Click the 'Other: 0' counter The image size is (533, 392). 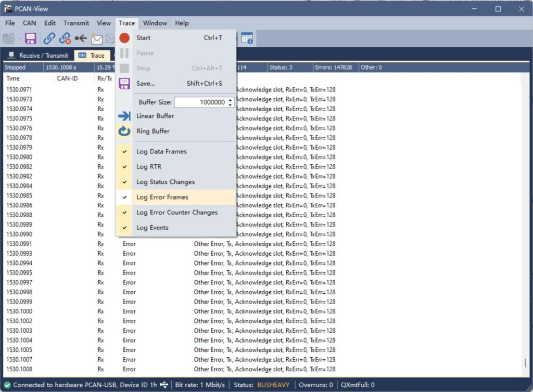pyautogui.click(x=371, y=67)
